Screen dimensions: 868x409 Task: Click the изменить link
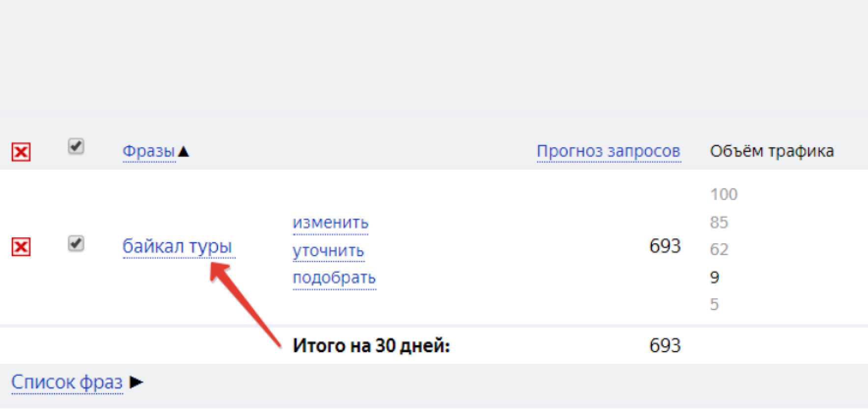point(330,223)
